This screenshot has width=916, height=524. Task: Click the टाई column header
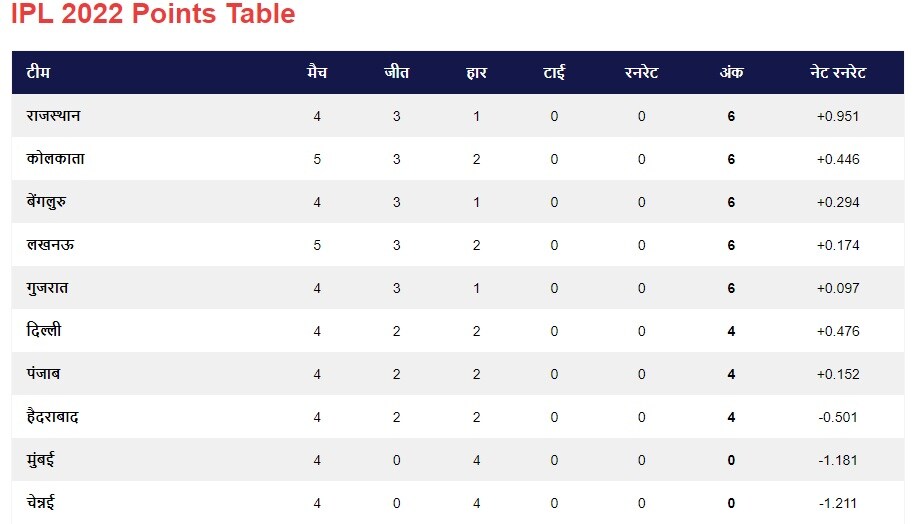pos(554,72)
